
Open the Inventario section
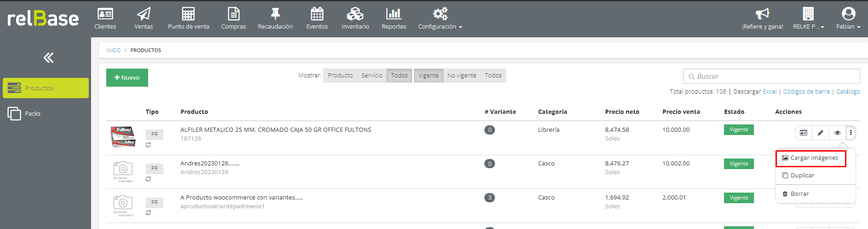click(x=355, y=18)
